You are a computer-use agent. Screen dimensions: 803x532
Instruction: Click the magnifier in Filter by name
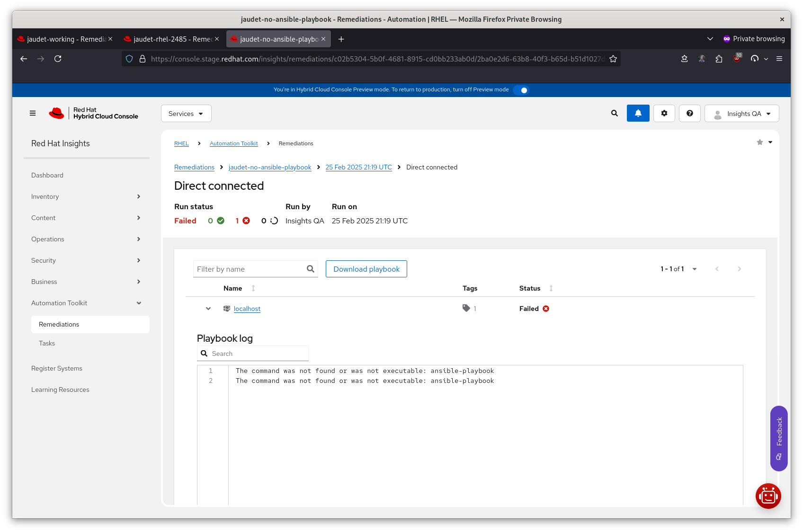311,269
